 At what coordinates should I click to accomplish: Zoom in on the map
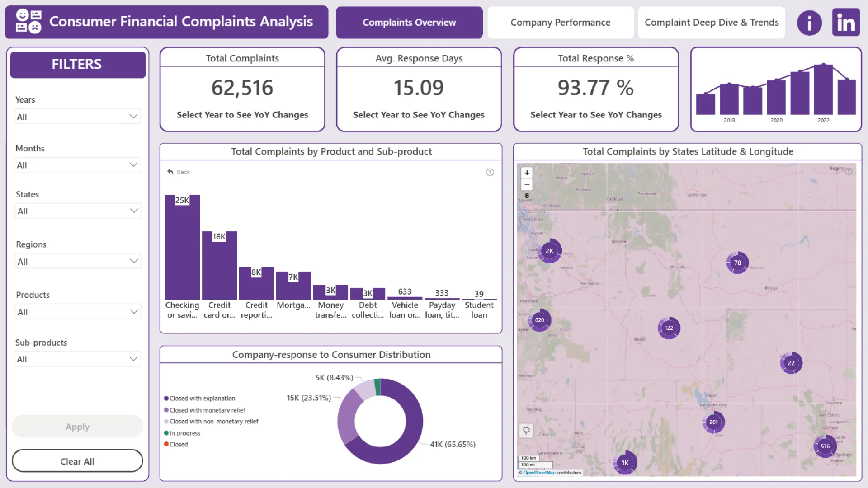527,173
